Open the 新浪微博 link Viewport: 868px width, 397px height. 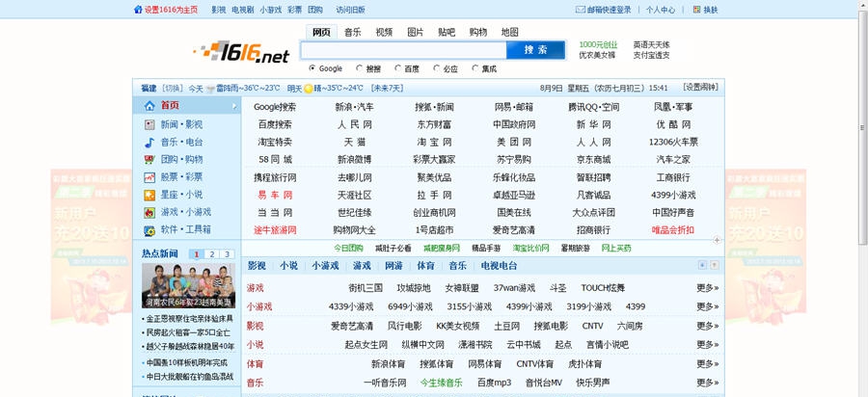[354, 160]
